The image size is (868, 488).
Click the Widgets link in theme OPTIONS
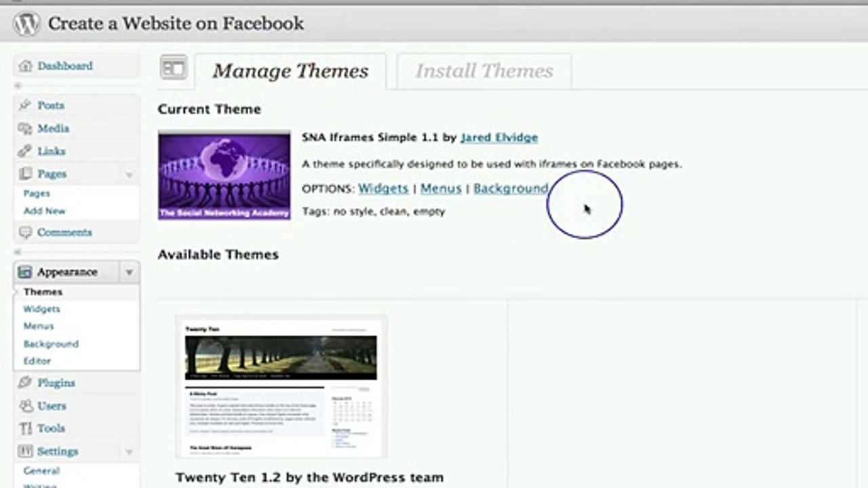383,188
